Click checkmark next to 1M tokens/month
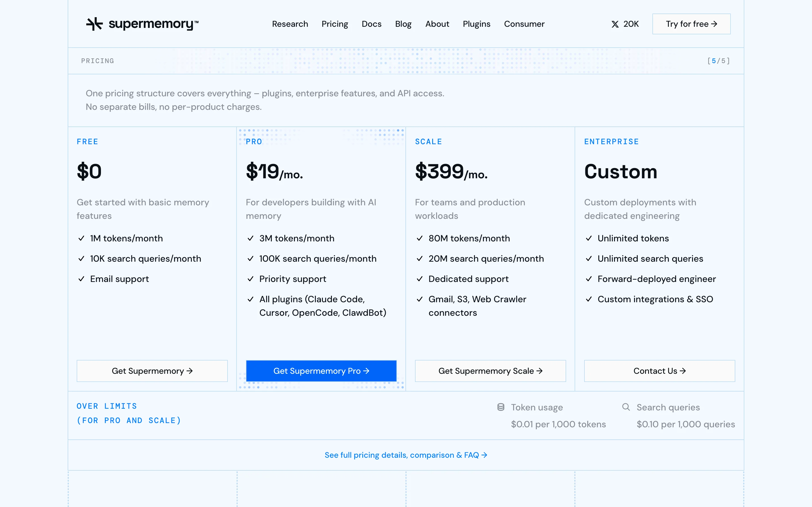812x507 pixels. [x=81, y=238]
